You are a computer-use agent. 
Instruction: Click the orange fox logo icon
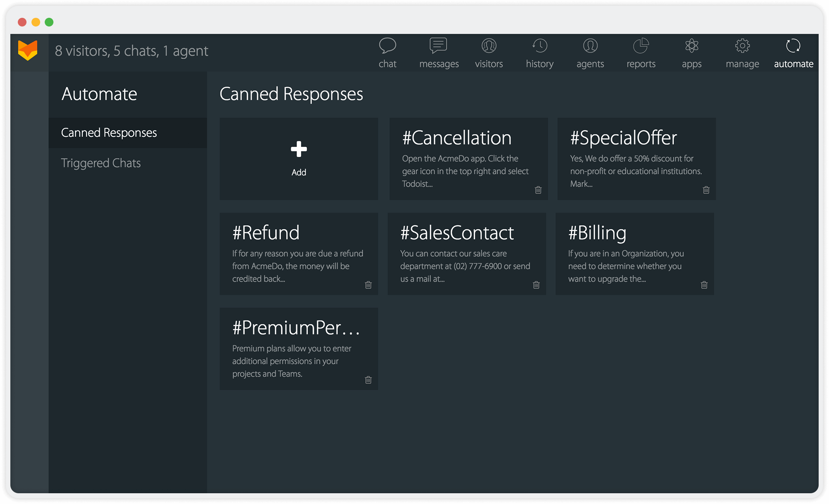click(x=28, y=50)
